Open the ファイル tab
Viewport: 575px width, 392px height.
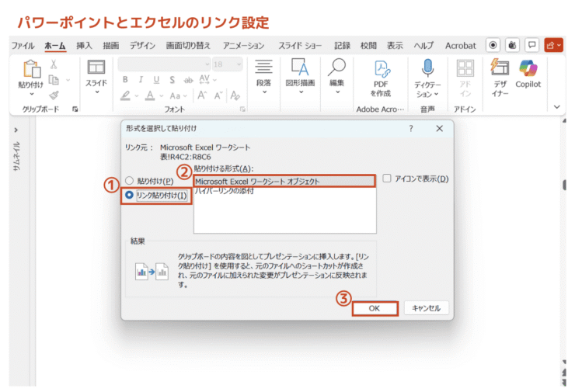[x=23, y=46]
